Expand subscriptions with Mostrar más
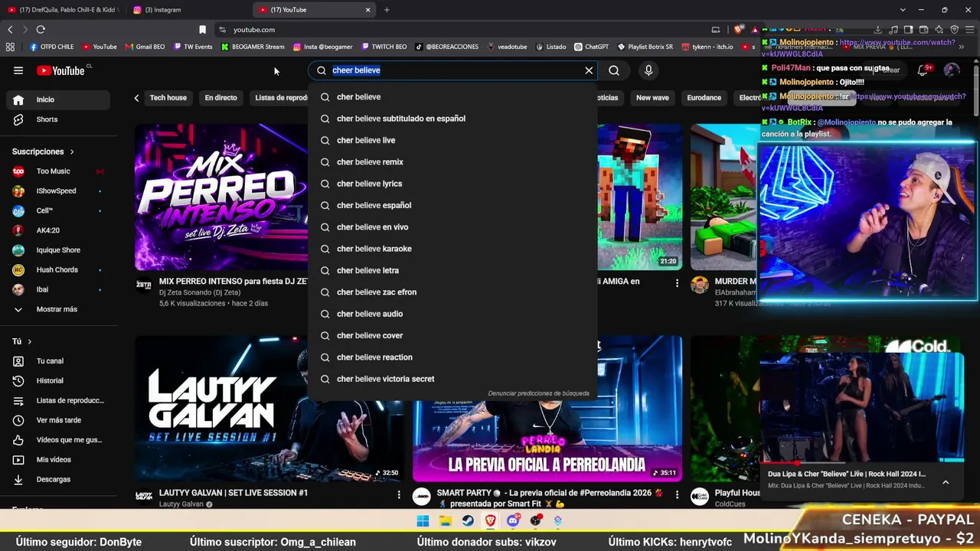Screen dimensions: 980x551 pyautogui.click(x=55, y=309)
